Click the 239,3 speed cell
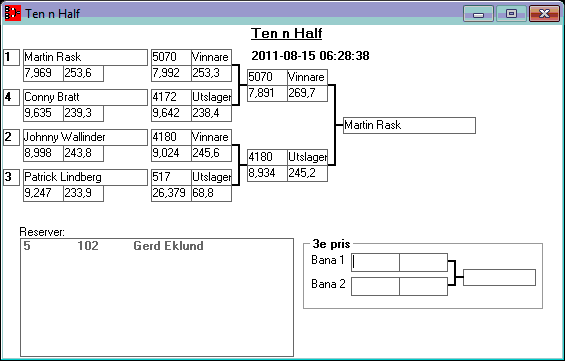 point(84,113)
